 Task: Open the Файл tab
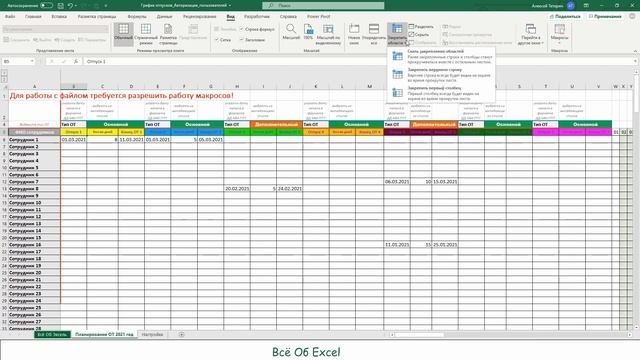[10, 16]
